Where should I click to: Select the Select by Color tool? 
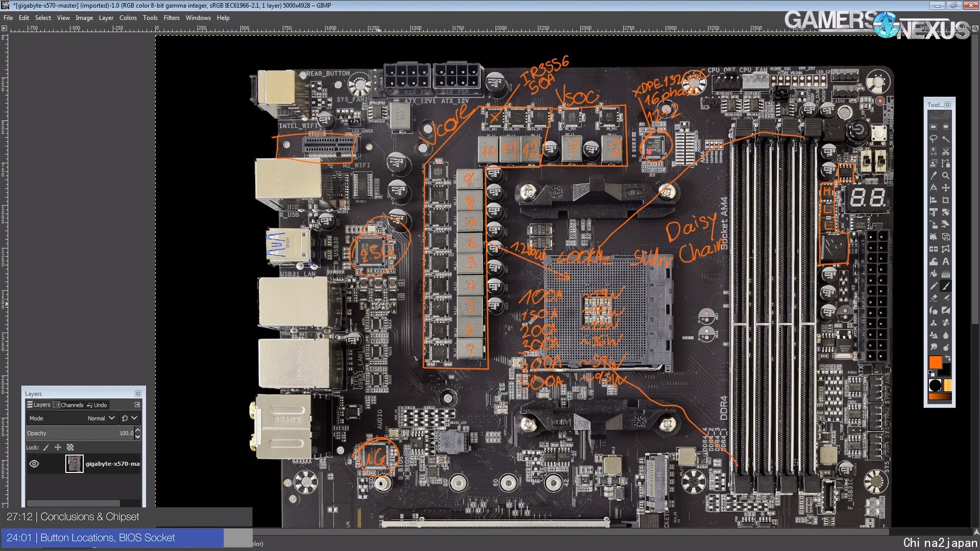(934, 151)
